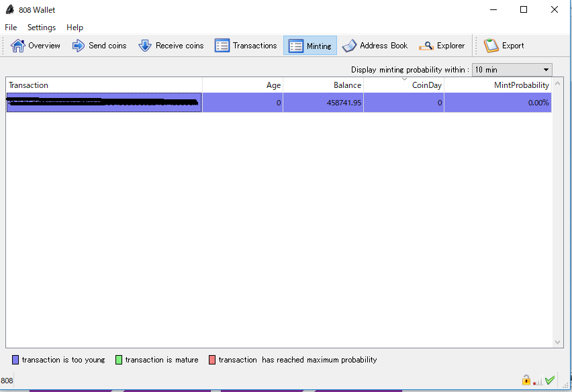This screenshot has height=392, width=572.
Task: Click the CoinDay cell showing 0
Action: tap(404, 103)
